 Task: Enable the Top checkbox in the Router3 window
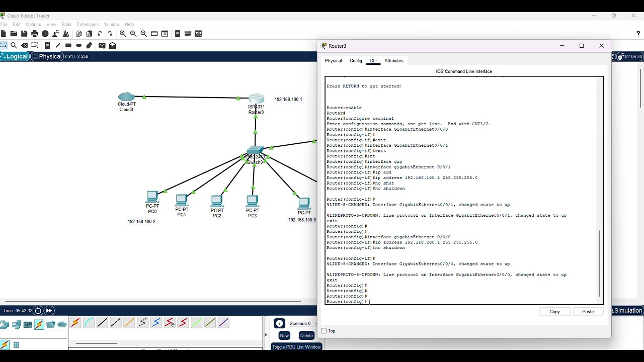[x=324, y=331]
